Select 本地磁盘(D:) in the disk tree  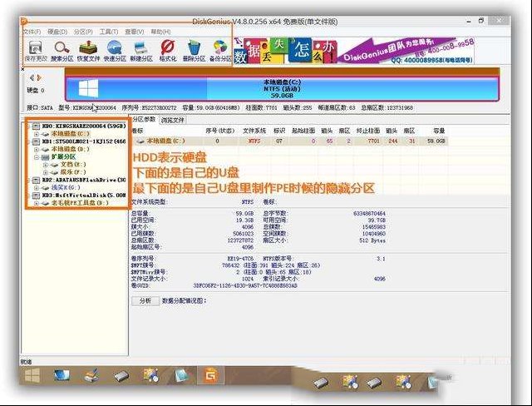tap(70, 149)
